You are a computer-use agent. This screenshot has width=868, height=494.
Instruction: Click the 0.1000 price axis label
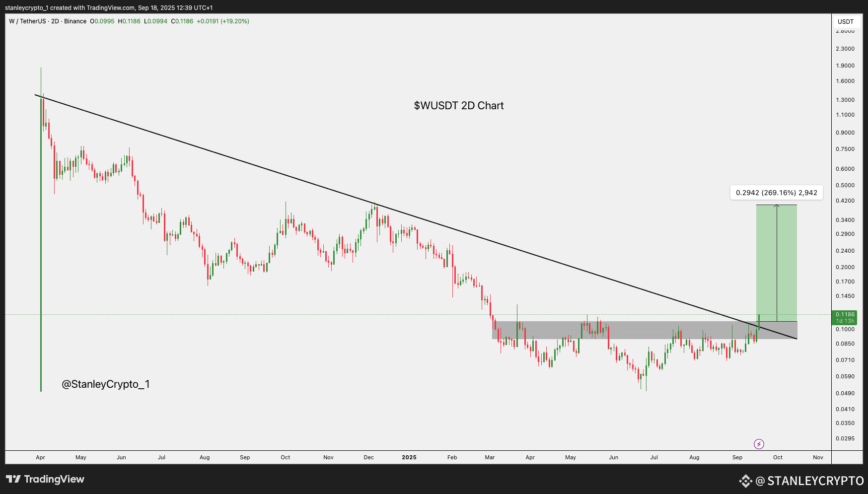tap(845, 329)
